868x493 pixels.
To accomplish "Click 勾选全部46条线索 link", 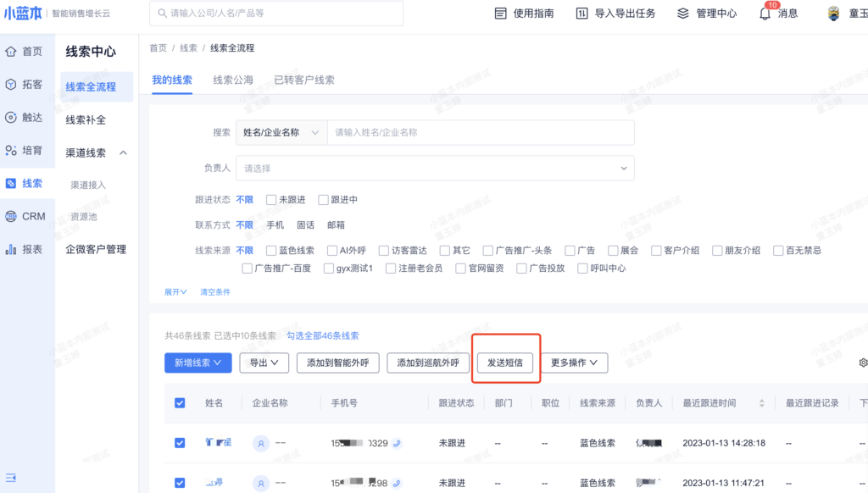I will tap(322, 335).
